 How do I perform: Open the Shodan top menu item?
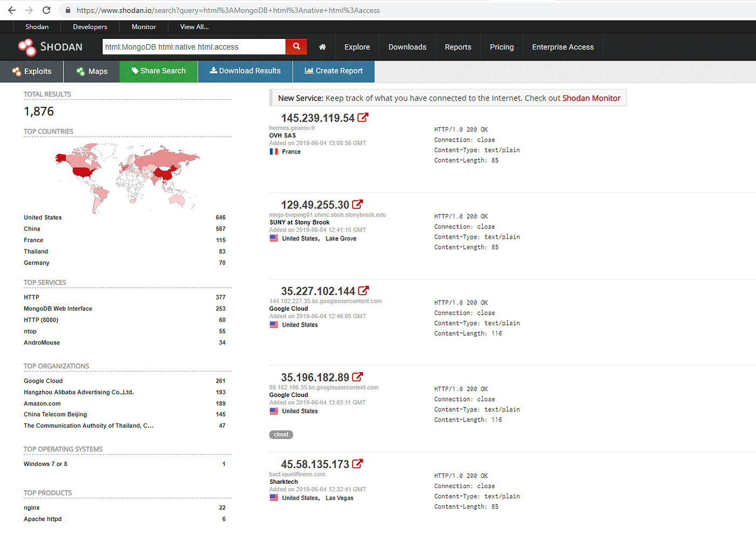[37, 26]
